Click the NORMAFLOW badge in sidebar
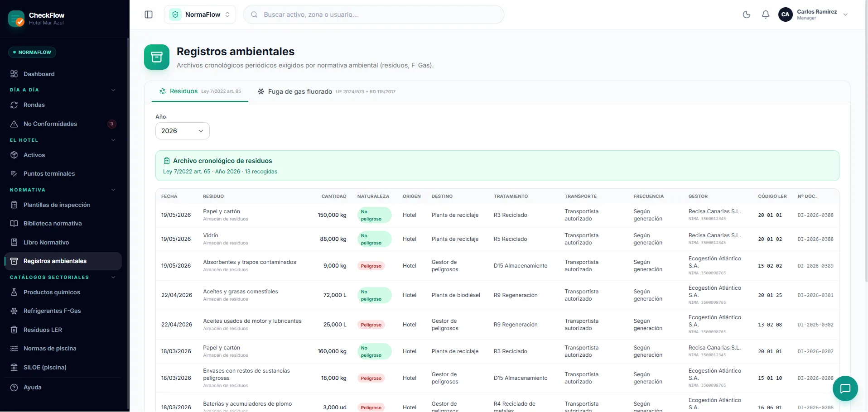Viewport: 868px width, 412px height. click(32, 52)
